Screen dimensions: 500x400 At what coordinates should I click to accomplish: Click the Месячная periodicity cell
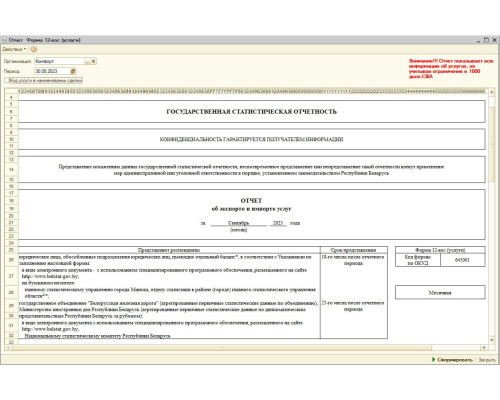[x=440, y=293]
